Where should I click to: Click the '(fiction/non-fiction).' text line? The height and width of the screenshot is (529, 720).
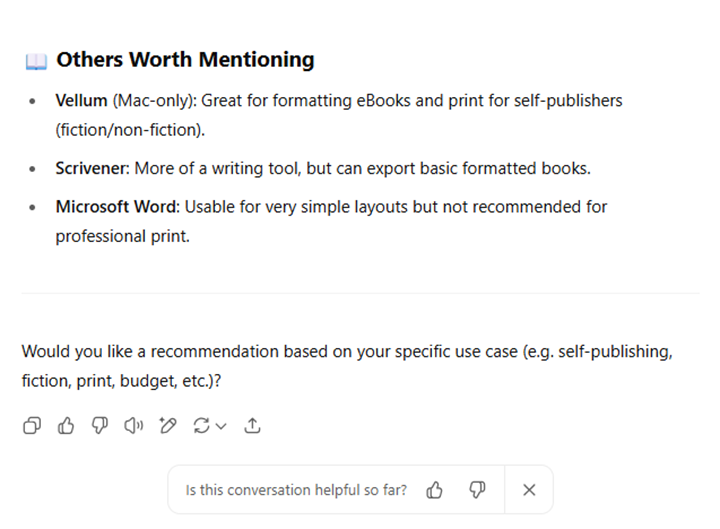point(130,130)
